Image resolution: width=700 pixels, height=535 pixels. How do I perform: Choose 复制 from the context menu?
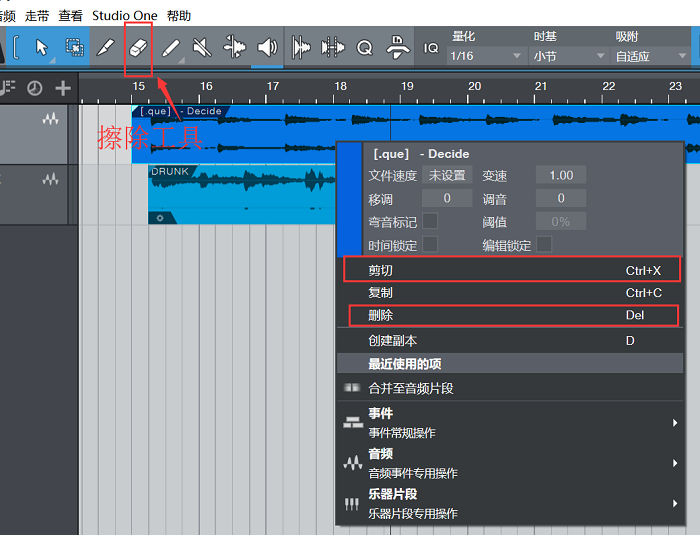pyautogui.click(x=510, y=293)
